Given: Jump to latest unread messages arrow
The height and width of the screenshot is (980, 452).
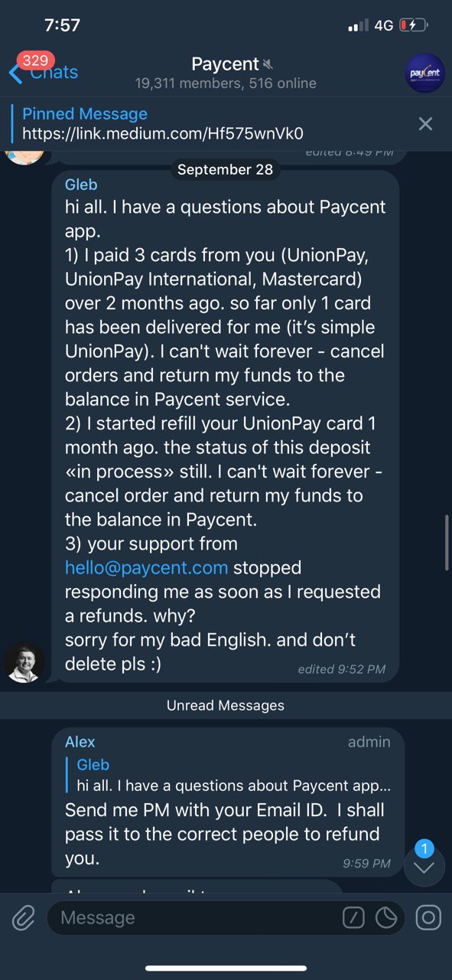Looking at the screenshot, I should point(424,867).
